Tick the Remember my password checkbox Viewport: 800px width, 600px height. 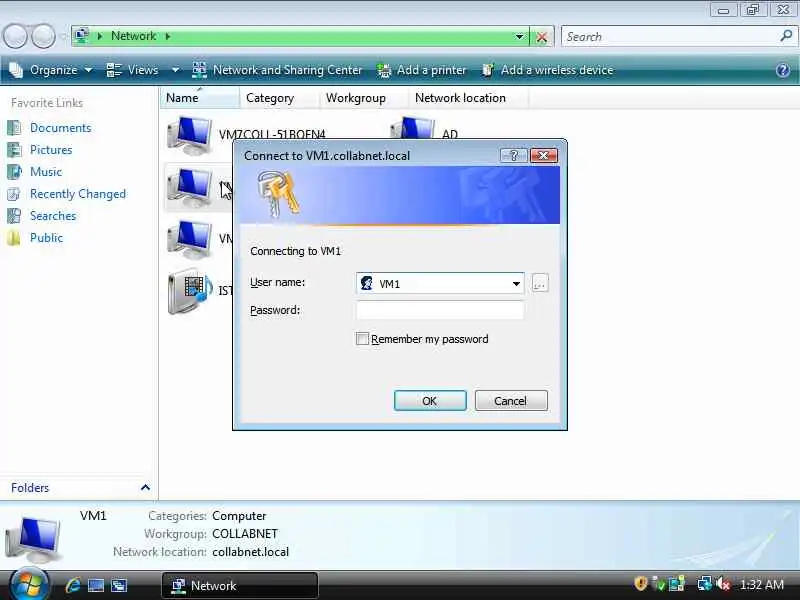click(362, 339)
